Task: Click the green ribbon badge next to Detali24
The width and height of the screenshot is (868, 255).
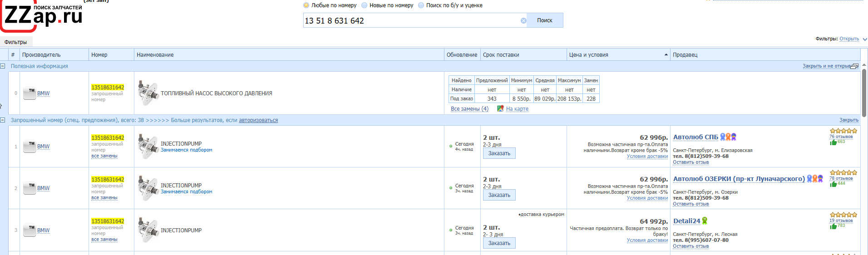Action: [705, 221]
